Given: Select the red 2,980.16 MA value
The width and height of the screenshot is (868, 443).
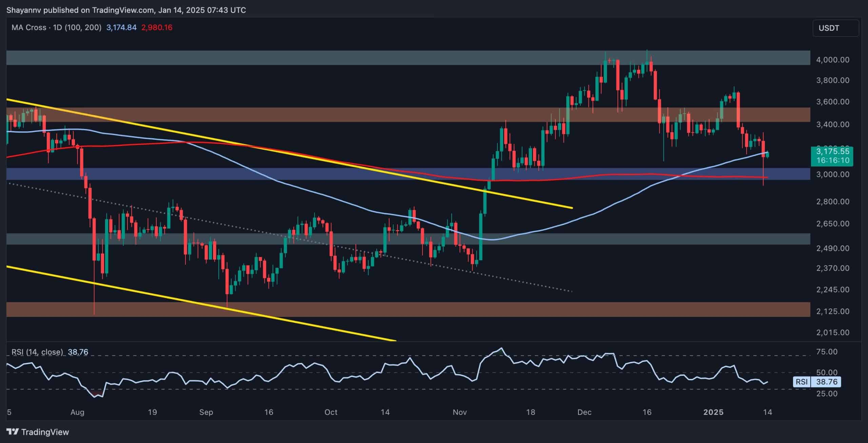Looking at the screenshot, I should click(x=157, y=27).
